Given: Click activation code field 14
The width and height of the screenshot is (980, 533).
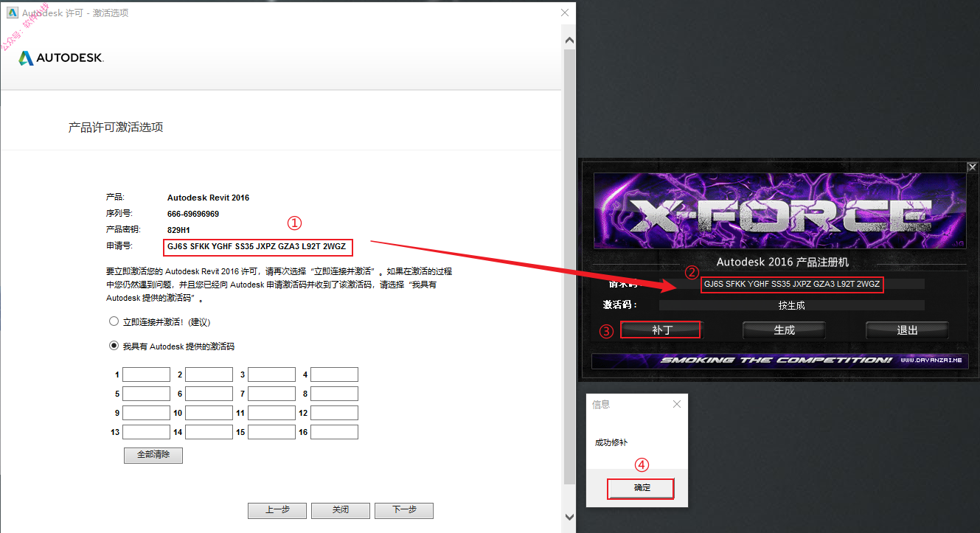Looking at the screenshot, I should coord(209,432).
